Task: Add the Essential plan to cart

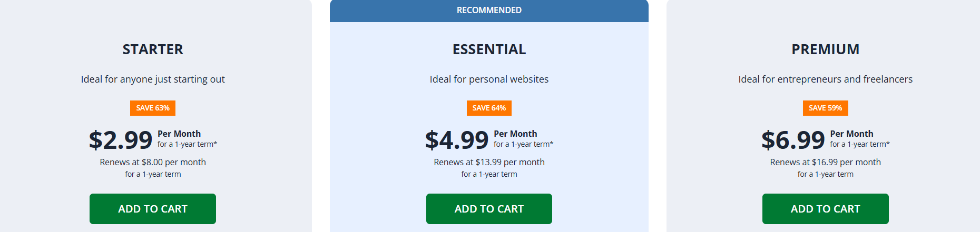Action: pyautogui.click(x=489, y=209)
